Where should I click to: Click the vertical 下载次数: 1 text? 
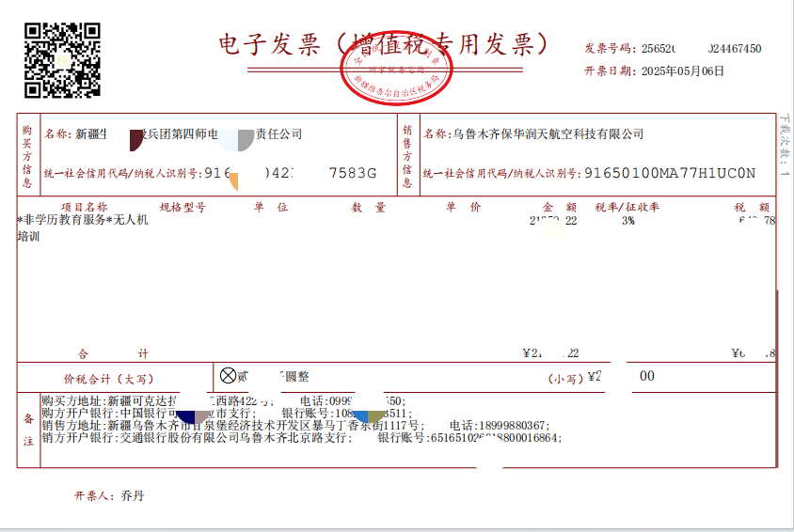(785, 145)
